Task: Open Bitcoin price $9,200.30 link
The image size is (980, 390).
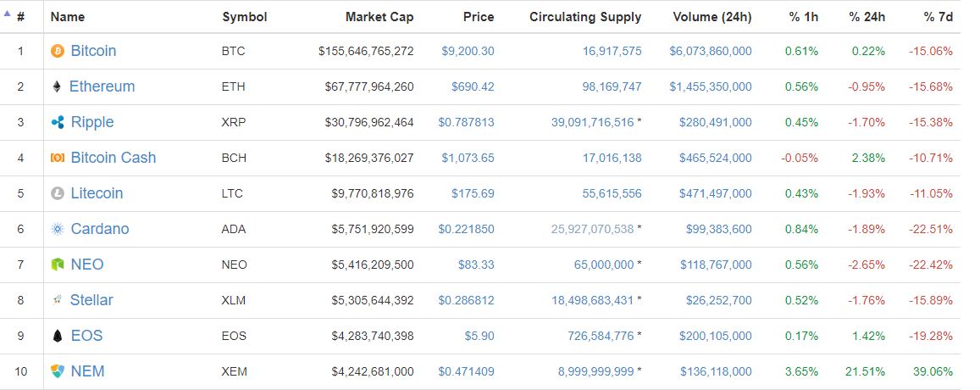Action: point(468,51)
